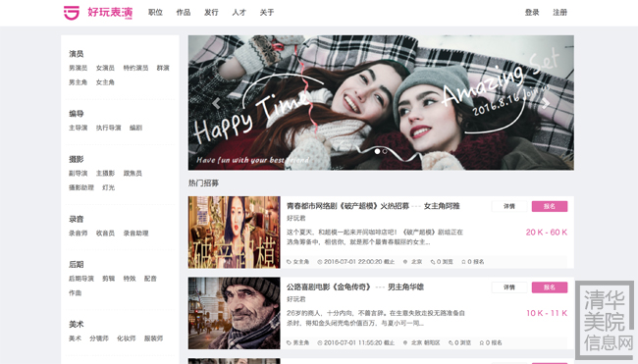Click the location pin icon beside 北京 朝阳区
The image size is (638, 364).
point(405,342)
